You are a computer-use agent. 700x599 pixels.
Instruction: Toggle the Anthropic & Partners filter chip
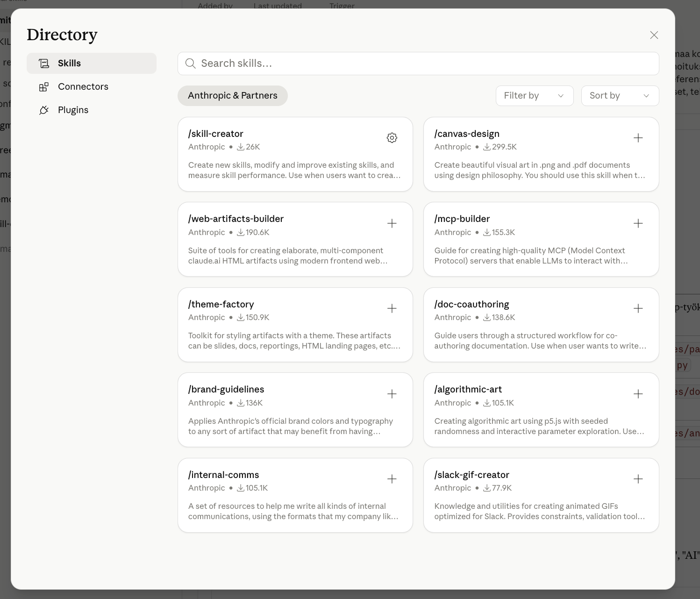232,96
